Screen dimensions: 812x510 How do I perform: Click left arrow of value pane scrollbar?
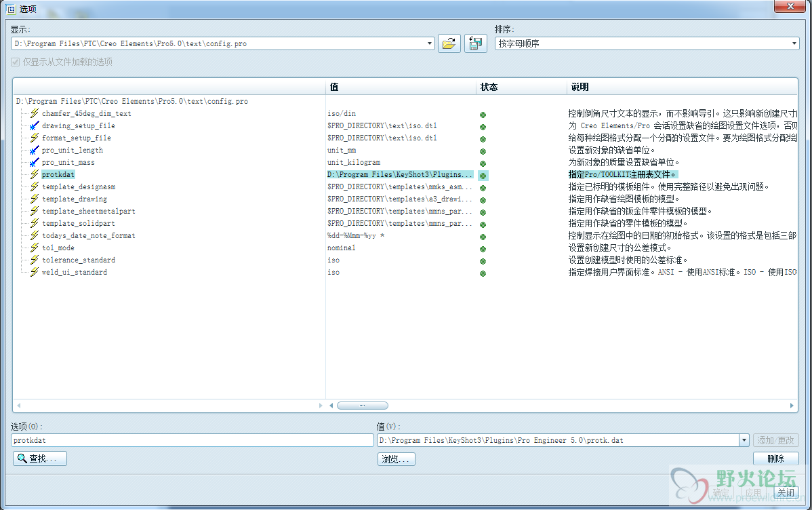tap(331, 406)
